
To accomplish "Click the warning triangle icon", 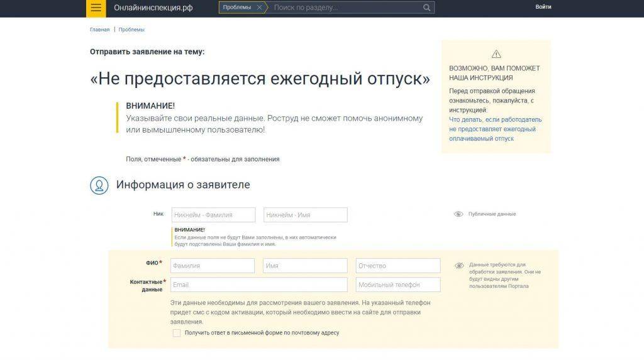I will coord(496,54).
